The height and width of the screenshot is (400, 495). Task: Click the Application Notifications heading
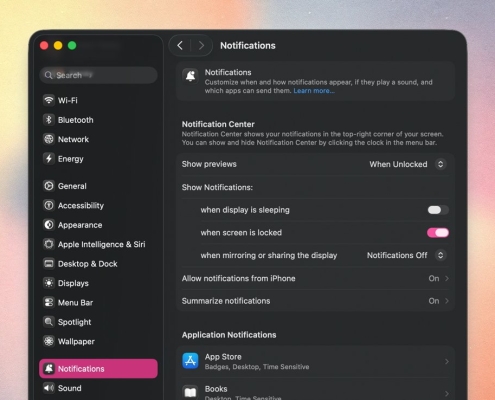pos(229,335)
